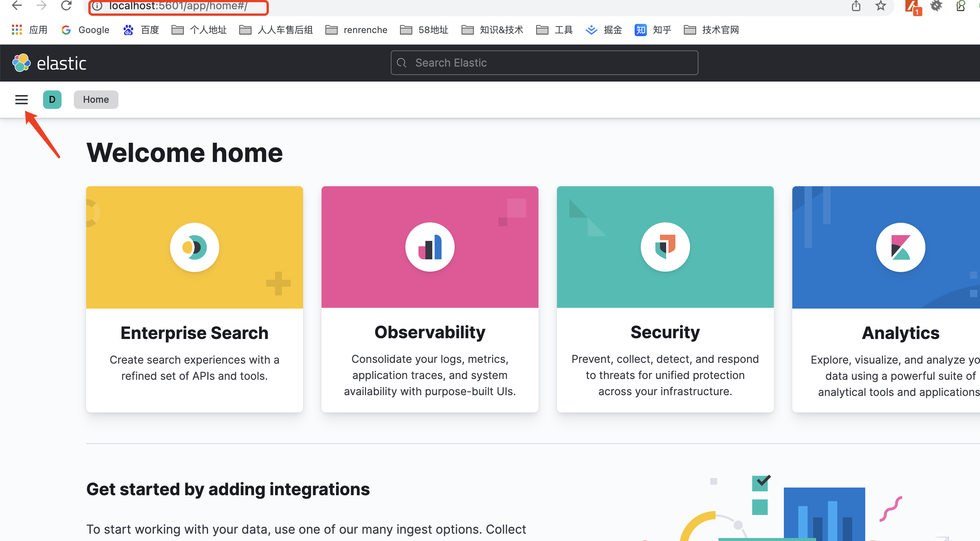Open the Kibana navigation menu

21,100
